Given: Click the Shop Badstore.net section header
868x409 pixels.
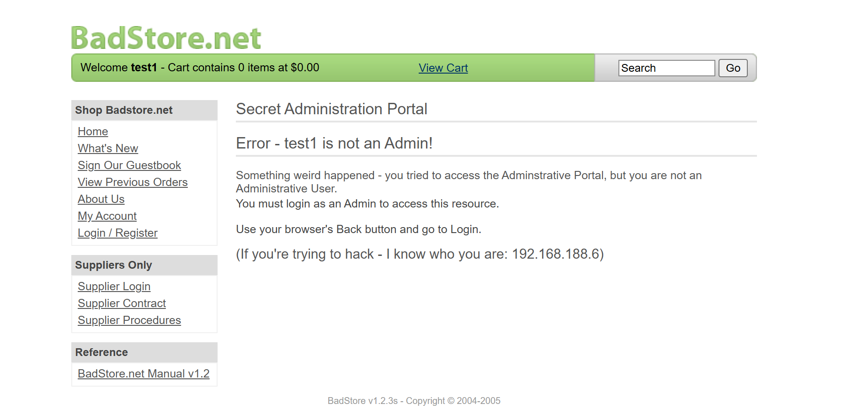Looking at the screenshot, I should click(x=124, y=110).
